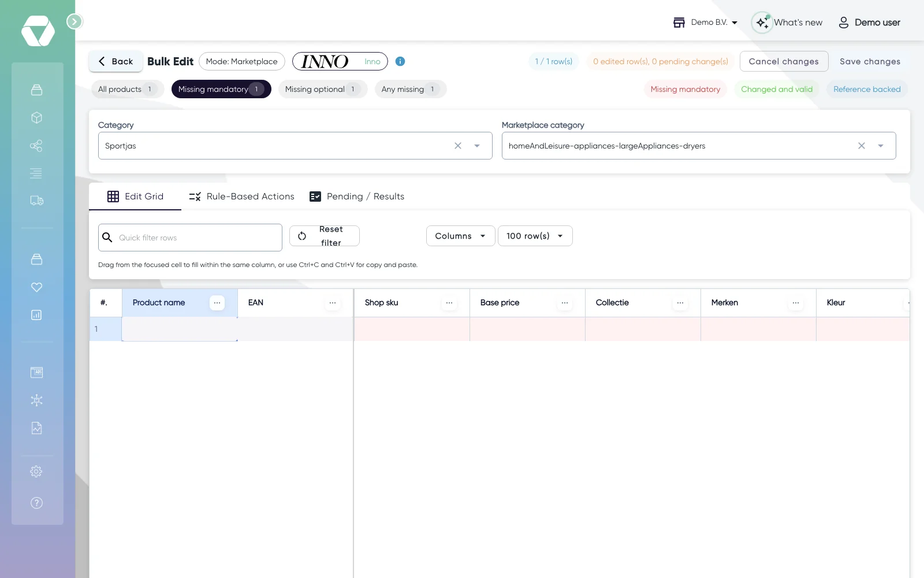
Task: Switch to the Rule-Based Actions tab
Action: [242, 197]
